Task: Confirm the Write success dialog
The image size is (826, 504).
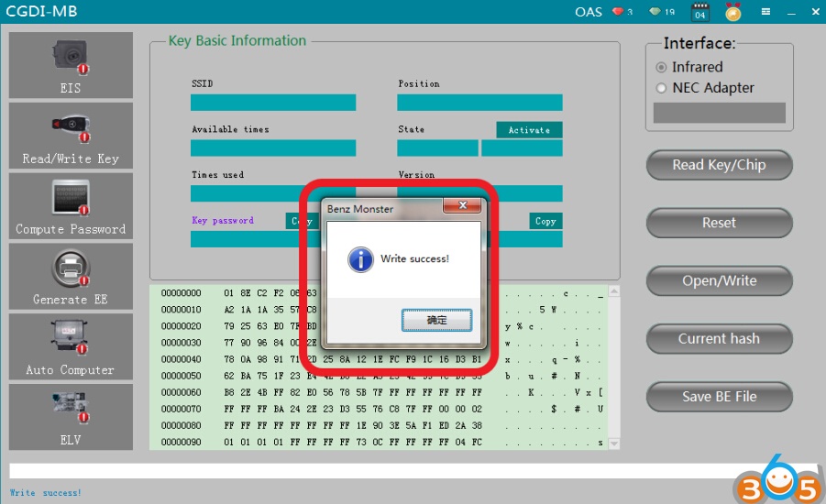Action: click(436, 320)
